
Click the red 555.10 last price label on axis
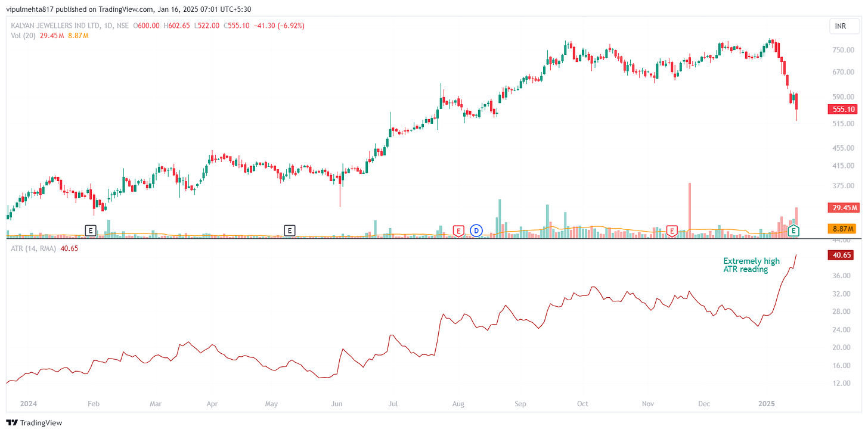[842, 110]
